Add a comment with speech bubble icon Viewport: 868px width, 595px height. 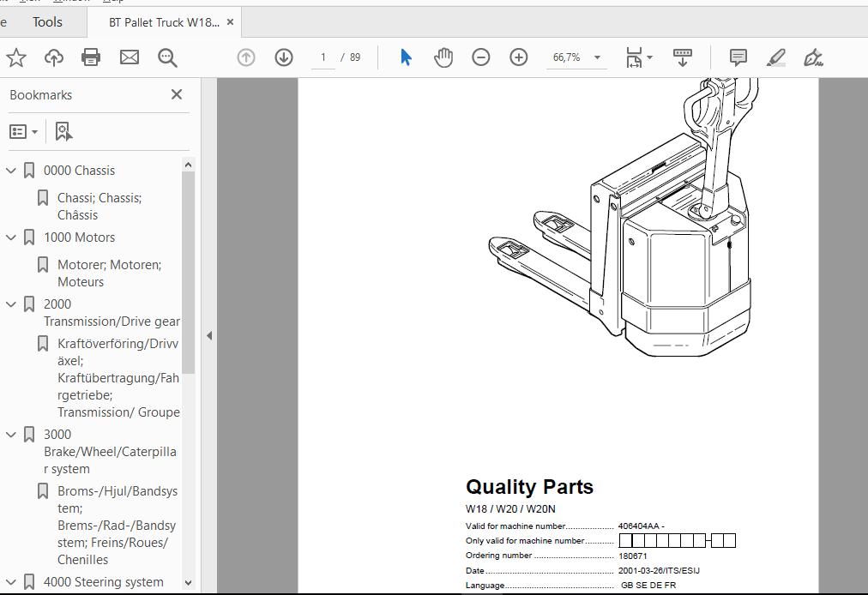point(738,57)
